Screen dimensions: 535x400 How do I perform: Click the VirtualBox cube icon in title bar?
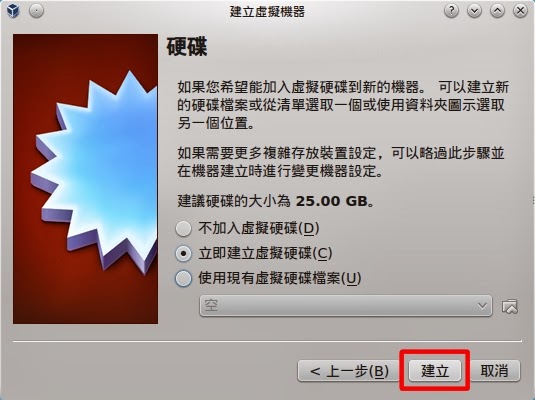(13, 11)
